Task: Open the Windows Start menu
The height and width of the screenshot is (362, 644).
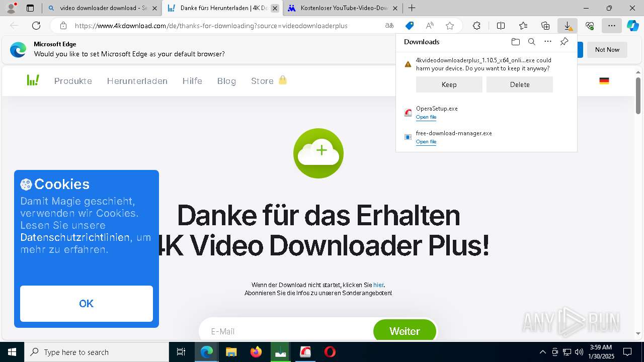Action: [12, 352]
